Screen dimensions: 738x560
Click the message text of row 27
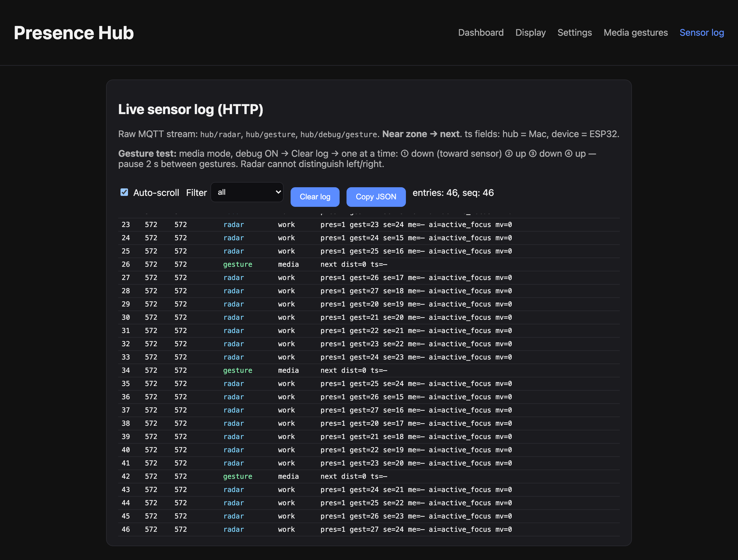tap(416, 278)
